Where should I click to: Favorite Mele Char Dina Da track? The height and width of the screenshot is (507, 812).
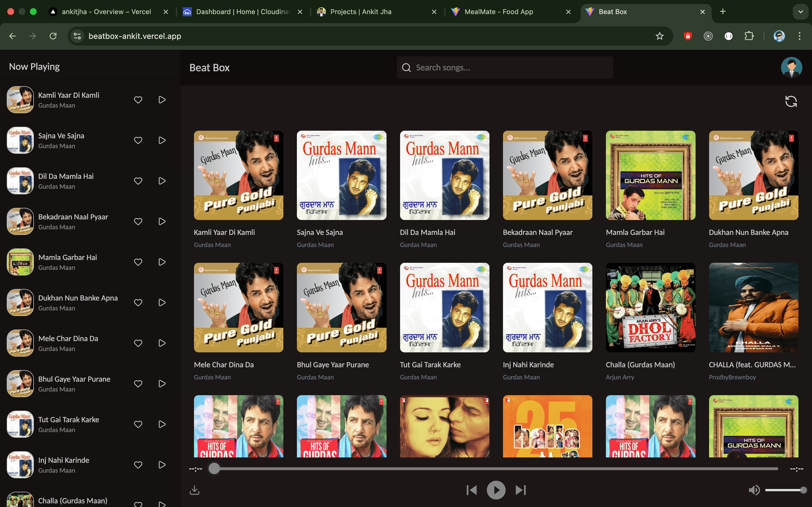coord(138,343)
